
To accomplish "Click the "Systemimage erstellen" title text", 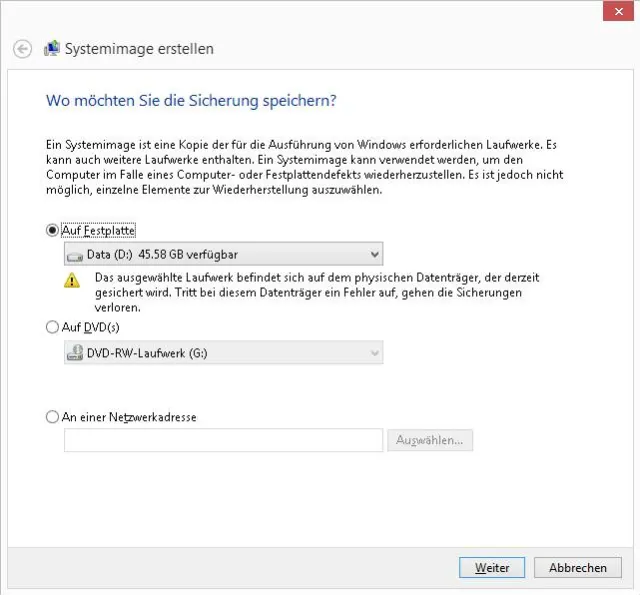I will [x=139, y=49].
